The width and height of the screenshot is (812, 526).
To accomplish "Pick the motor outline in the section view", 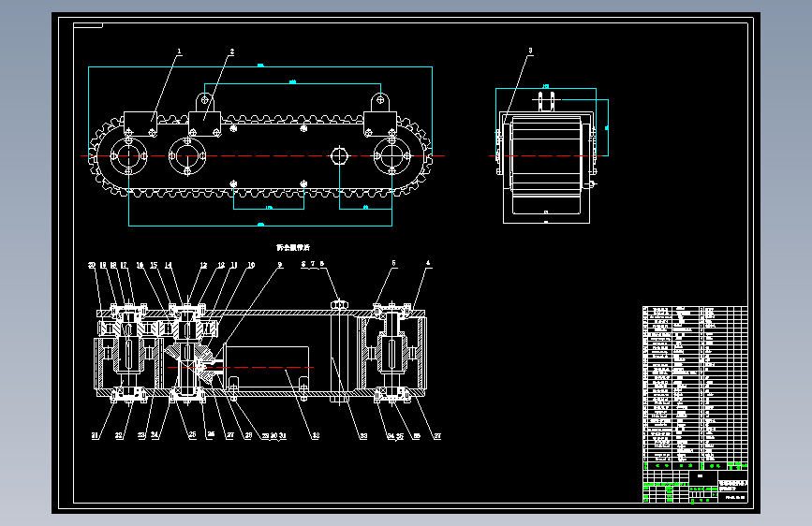I will pyautogui.click(x=267, y=368).
